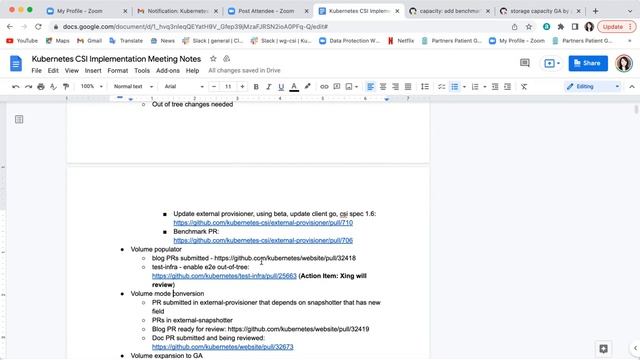Print the document using toolbar printer icon
The height and width of the screenshot is (360, 640).
(41, 87)
